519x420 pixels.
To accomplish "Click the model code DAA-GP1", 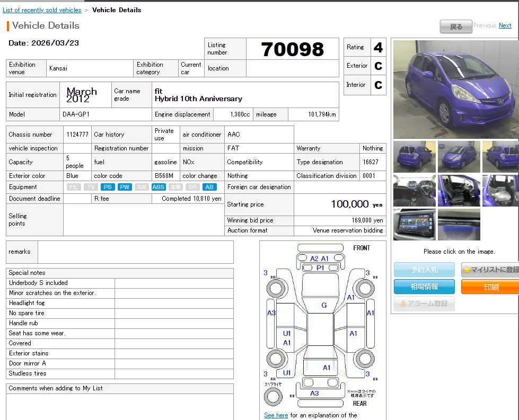I will [76, 114].
